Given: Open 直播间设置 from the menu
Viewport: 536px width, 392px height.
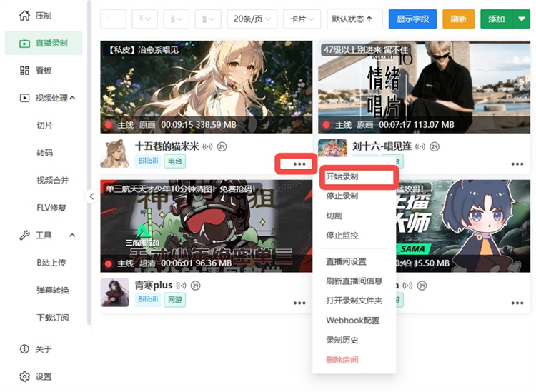Looking at the screenshot, I should pos(354,261).
